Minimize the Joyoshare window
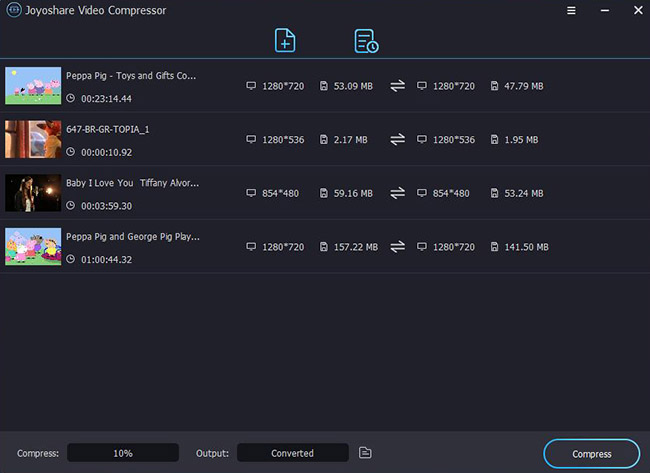The width and height of the screenshot is (650, 473). tap(605, 10)
